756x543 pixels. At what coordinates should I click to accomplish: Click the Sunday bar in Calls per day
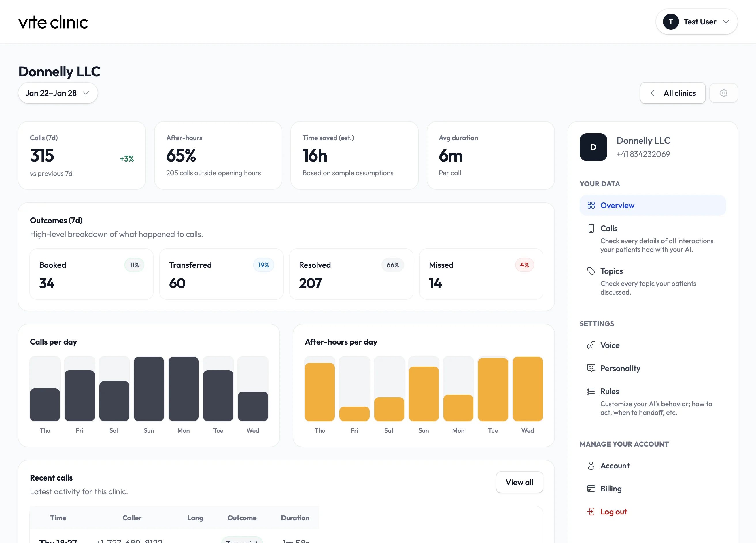pos(149,389)
